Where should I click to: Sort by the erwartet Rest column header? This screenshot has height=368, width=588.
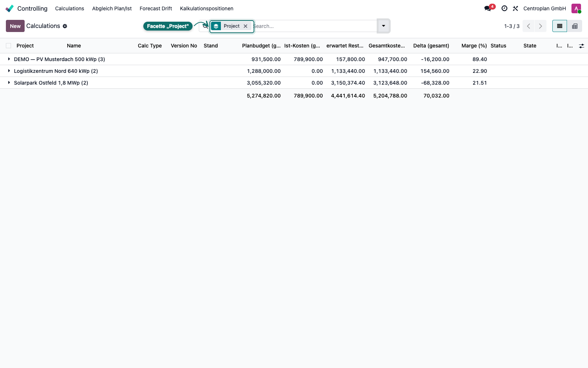tap(345, 46)
